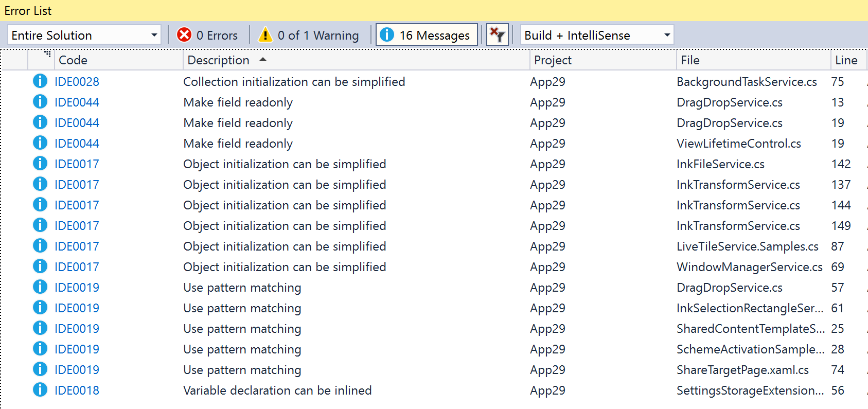Image resolution: width=868 pixels, height=409 pixels.
Task: Toggle the 0 of 1 Warning filter
Action: 308,35
